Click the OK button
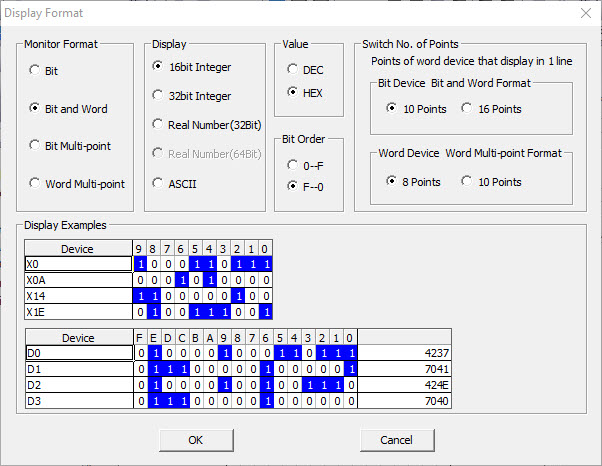Screen dimensions: 602x466 coord(196,440)
